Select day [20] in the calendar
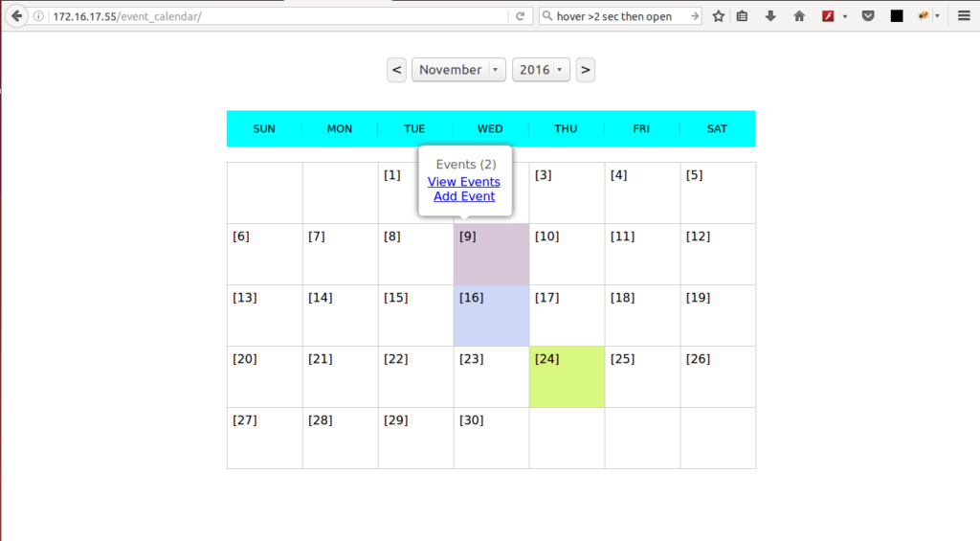 pos(265,376)
